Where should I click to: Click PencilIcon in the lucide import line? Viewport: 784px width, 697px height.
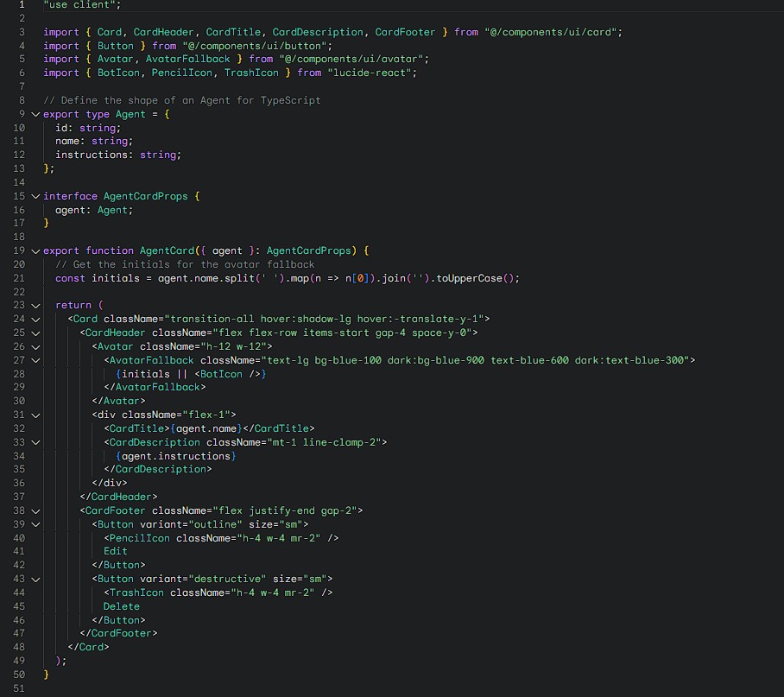182,73
